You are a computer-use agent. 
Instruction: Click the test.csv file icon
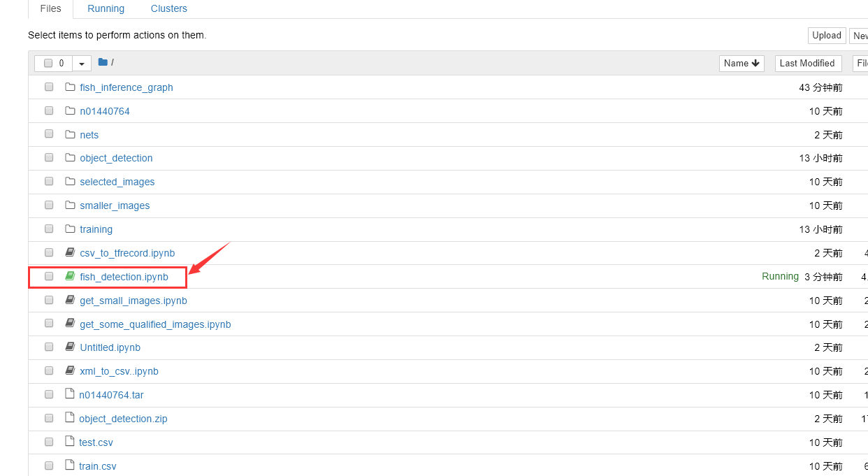tap(69, 442)
